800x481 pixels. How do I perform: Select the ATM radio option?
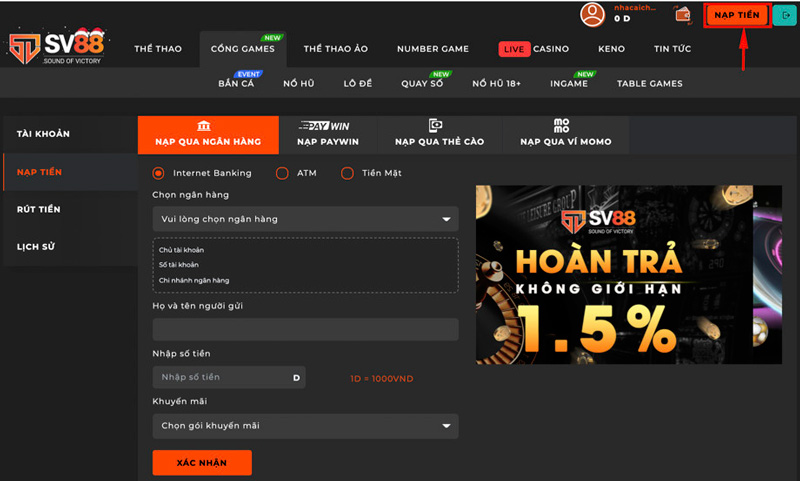[282, 173]
